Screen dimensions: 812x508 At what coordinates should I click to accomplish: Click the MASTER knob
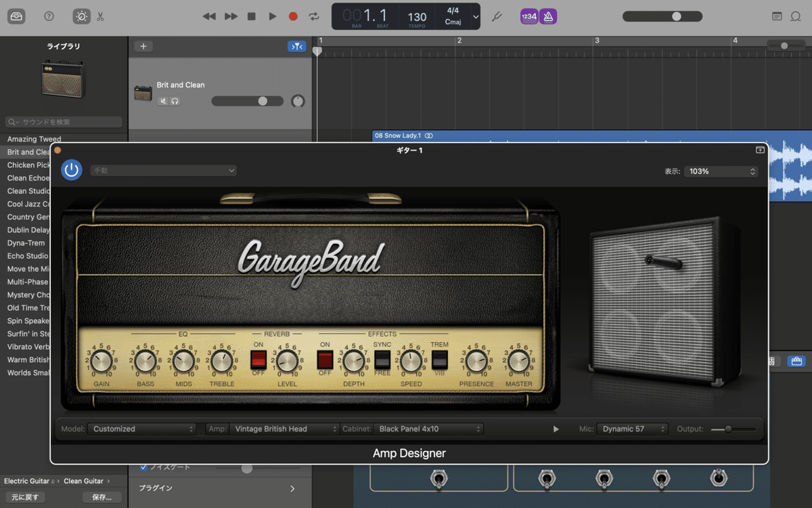pos(519,361)
